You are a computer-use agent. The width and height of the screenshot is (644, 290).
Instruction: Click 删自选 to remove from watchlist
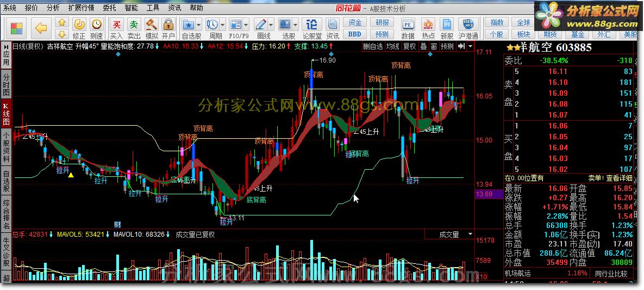click(373, 46)
